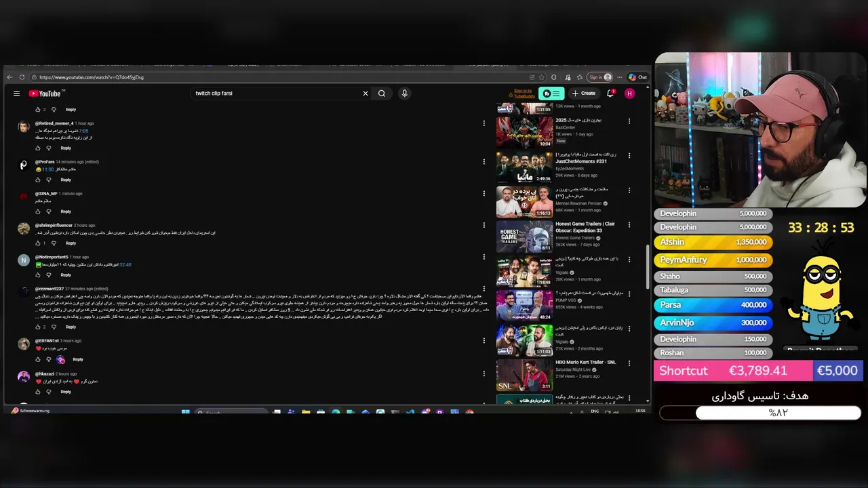The width and height of the screenshot is (868, 488).
Task: Click the Sign in to TubeBuddy link
Action: coord(523,94)
